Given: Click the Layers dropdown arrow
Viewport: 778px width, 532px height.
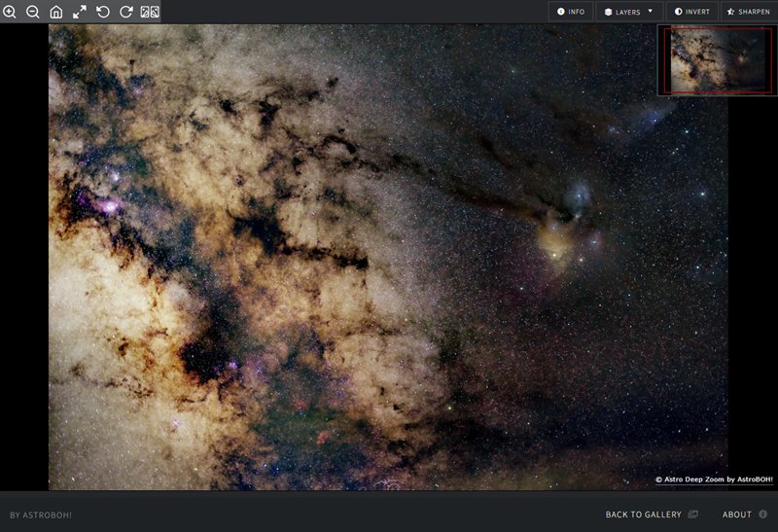Looking at the screenshot, I should point(650,12).
